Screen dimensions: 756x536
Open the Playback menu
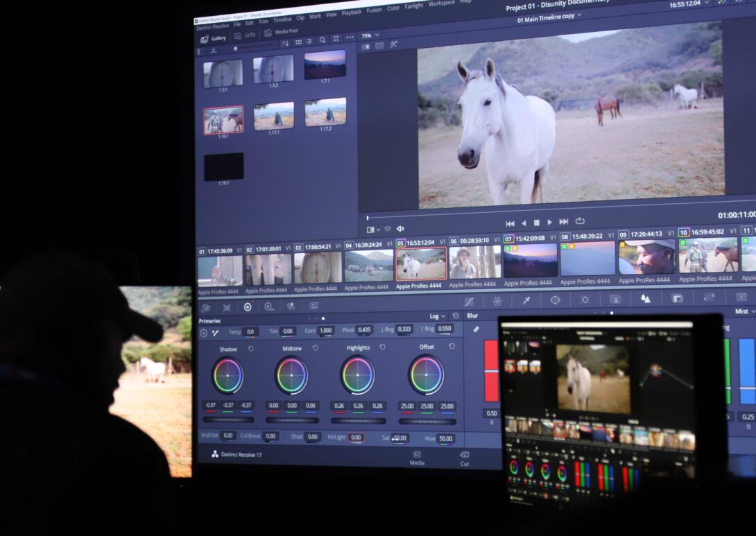coord(351,12)
